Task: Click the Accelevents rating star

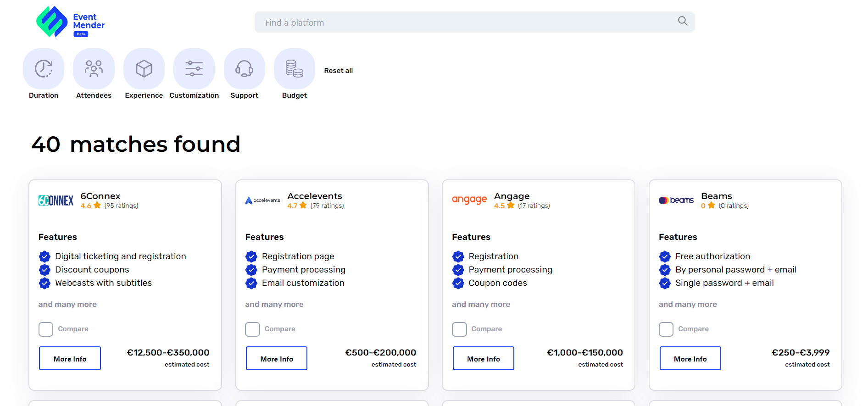Action: click(x=303, y=206)
